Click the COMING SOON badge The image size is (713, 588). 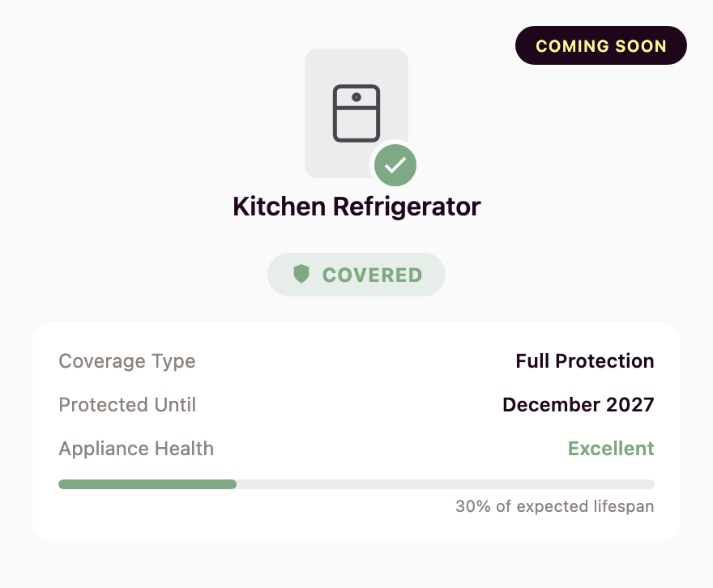[600, 46]
